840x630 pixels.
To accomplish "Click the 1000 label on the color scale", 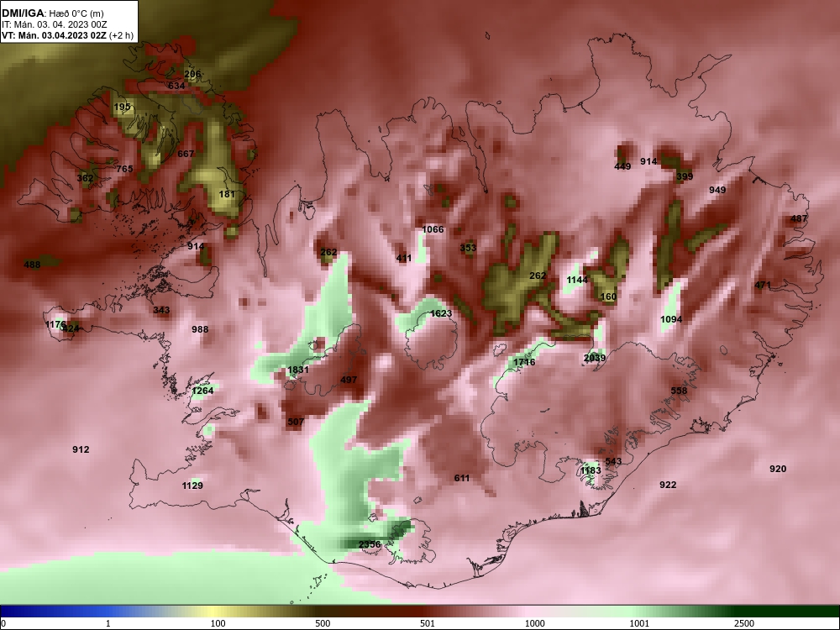I will click(x=535, y=623).
